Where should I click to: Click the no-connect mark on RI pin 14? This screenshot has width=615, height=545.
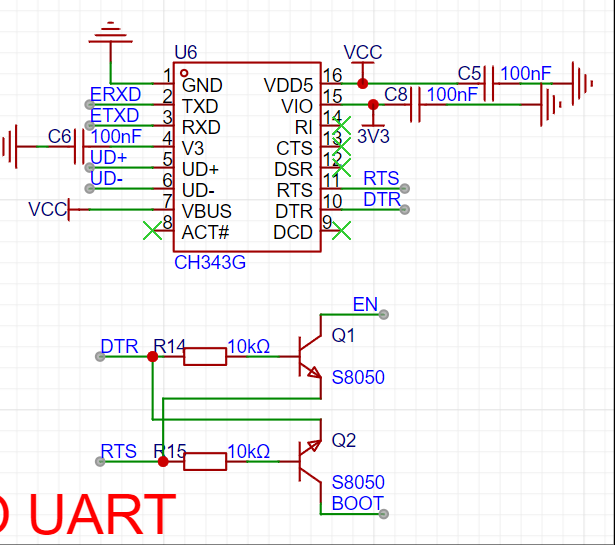point(341,125)
